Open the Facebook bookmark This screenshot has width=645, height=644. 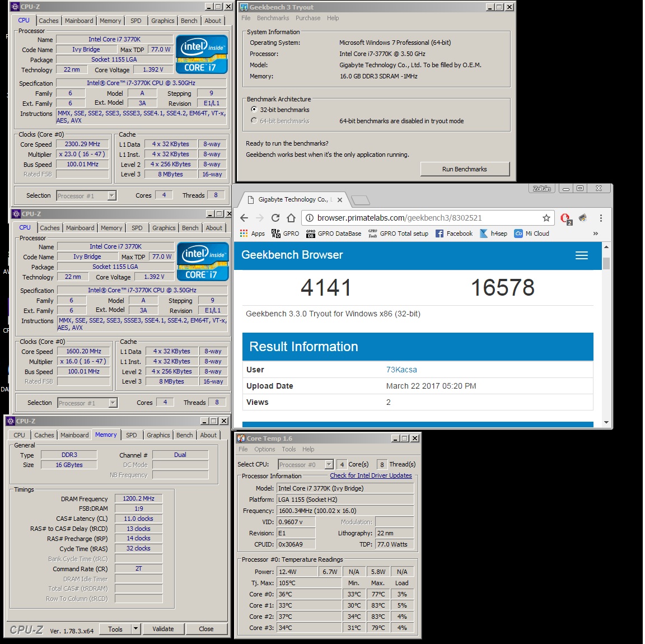click(454, 234)
